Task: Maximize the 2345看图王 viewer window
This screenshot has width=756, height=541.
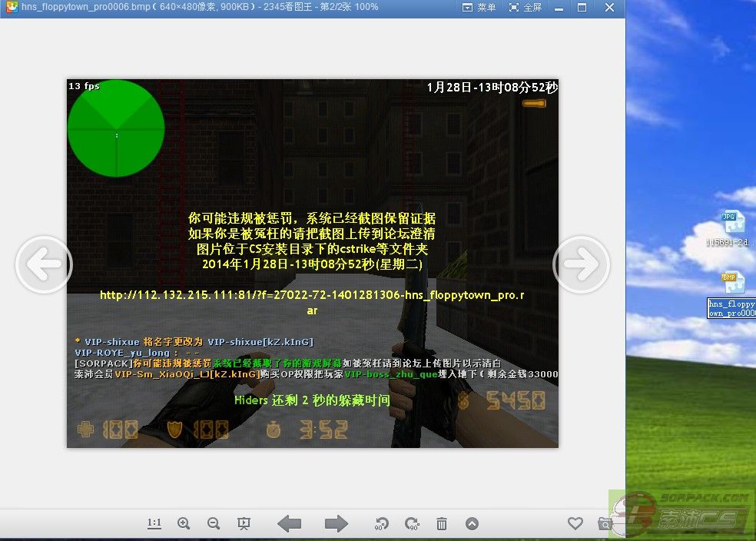Action: pos(582,7)
